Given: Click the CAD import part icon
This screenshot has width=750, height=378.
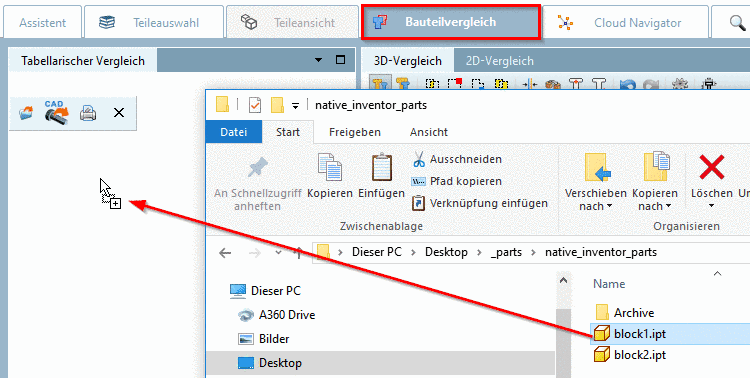Looking at the screenshot, I should click(x=56, y=112).
